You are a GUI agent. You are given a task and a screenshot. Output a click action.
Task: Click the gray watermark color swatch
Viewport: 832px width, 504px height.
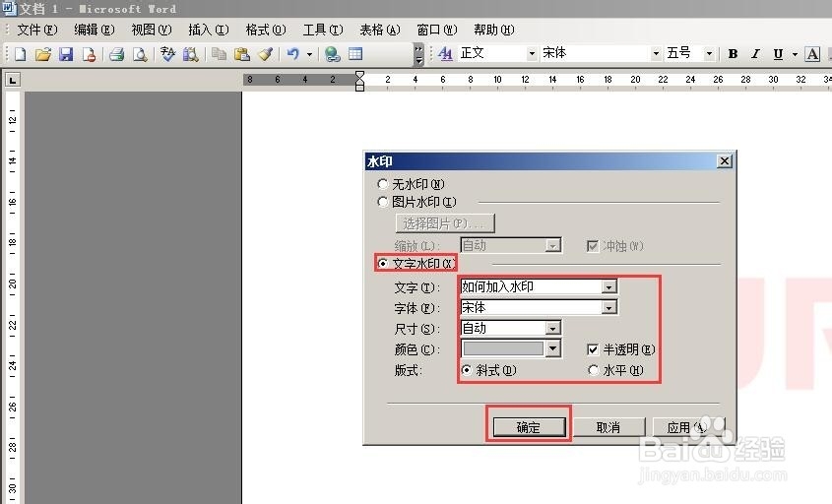(503, 348)
